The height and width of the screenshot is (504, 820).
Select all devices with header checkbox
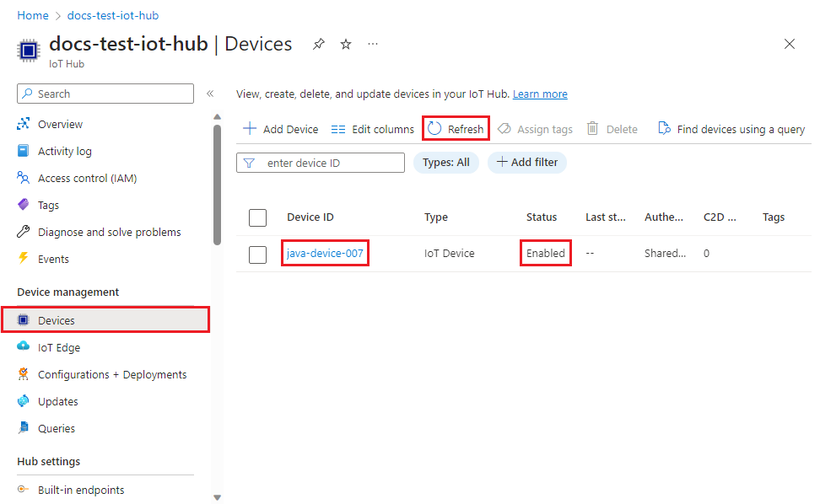[x=257, y=217]
